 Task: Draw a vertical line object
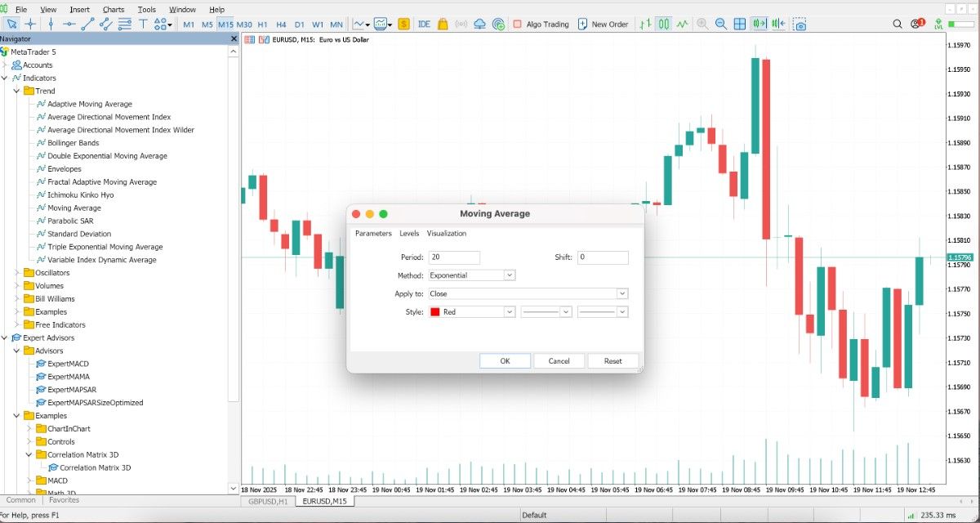[x=51, y=25]
